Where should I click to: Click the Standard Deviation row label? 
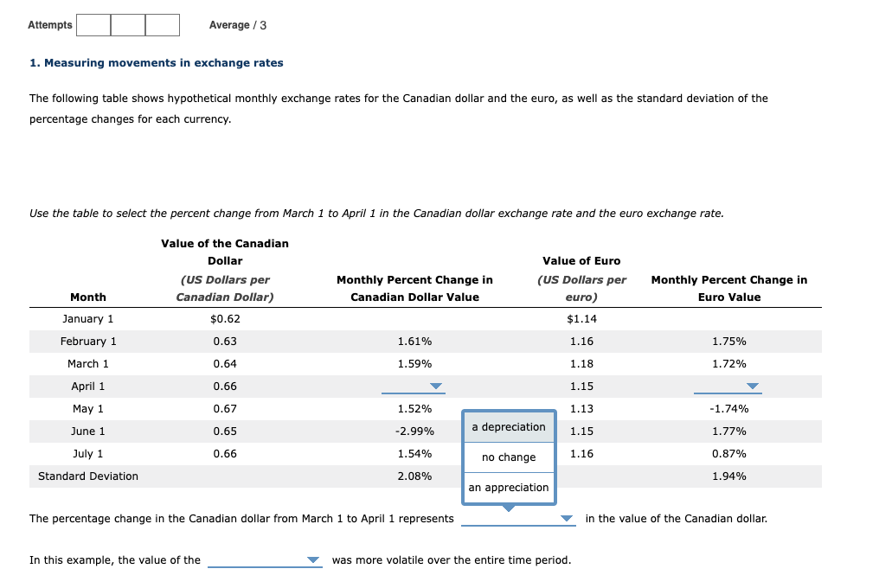87,476
